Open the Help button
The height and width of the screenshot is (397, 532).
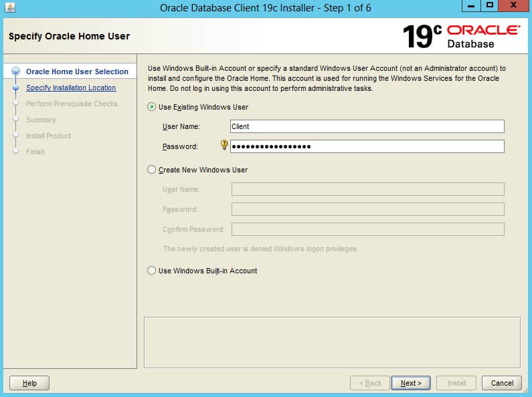29,383
